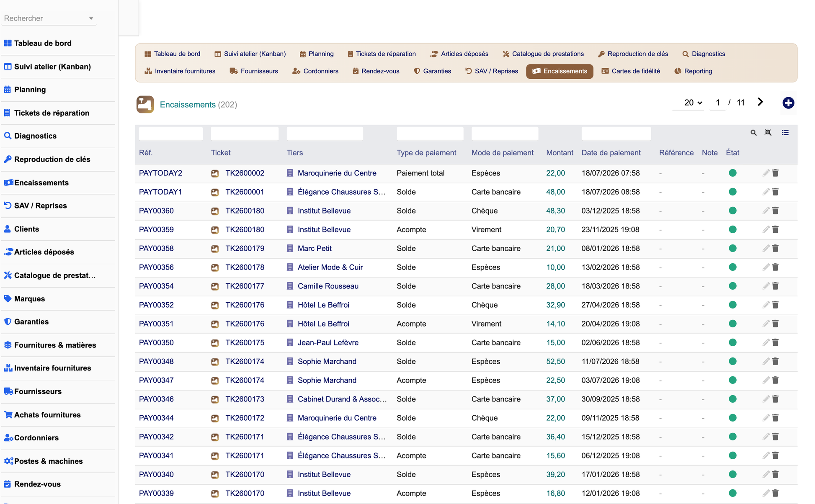
Task: Open Cabinet Durand & Assoc… tiers link
Action: click(342, 399)
